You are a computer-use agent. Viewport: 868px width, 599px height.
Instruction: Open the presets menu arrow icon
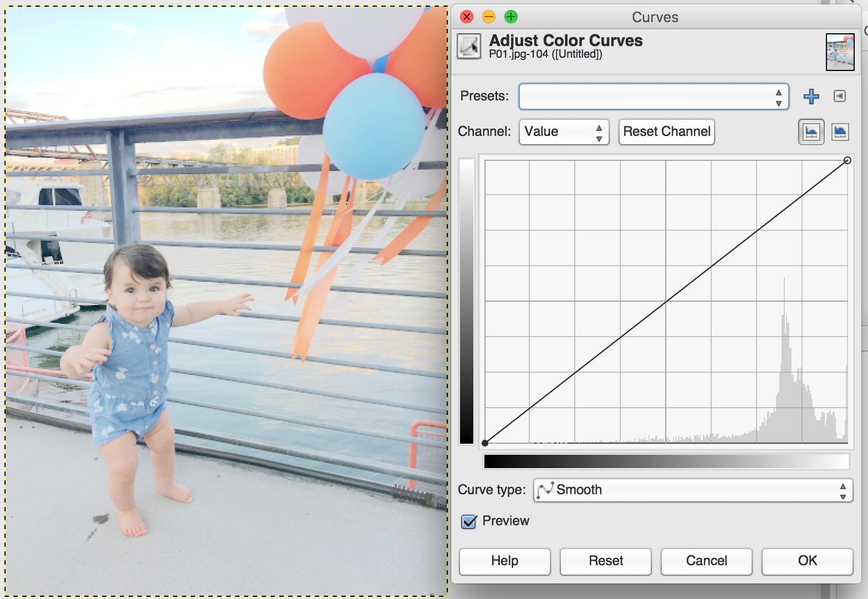coord(840,97)
